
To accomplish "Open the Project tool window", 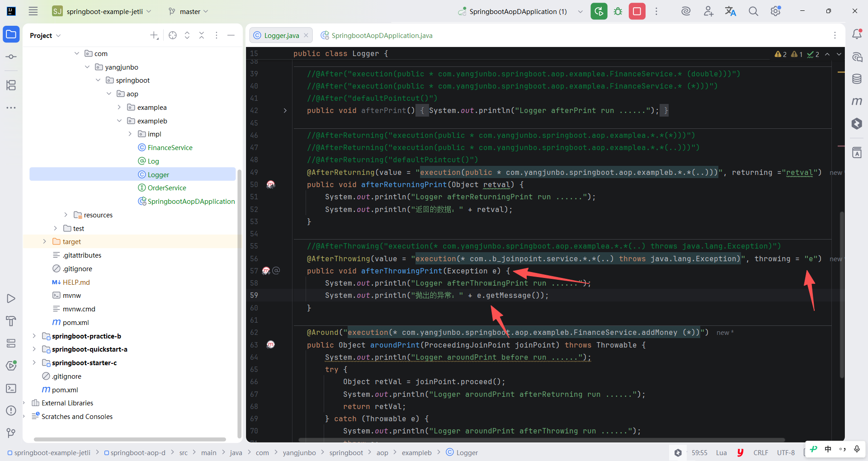I will pyautogui.click(x=11, y=34).
